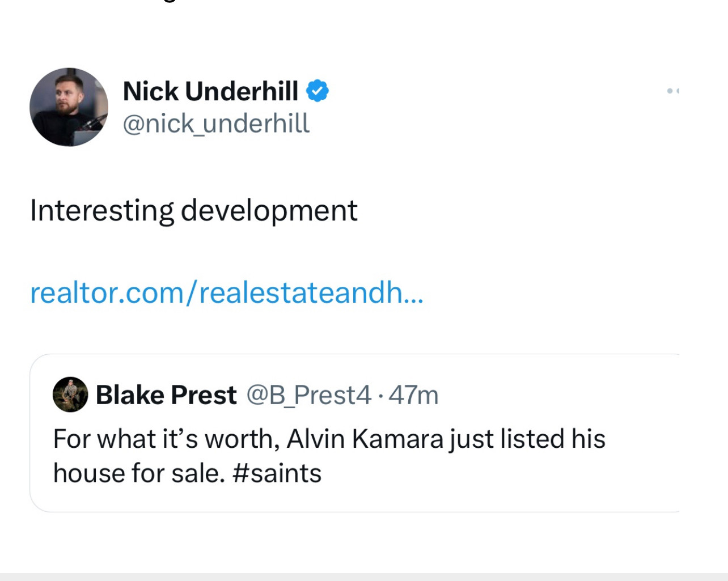This screenshot has width=728, height=581.
Task: Click the blue verified badge
Action: pos(317,91)
